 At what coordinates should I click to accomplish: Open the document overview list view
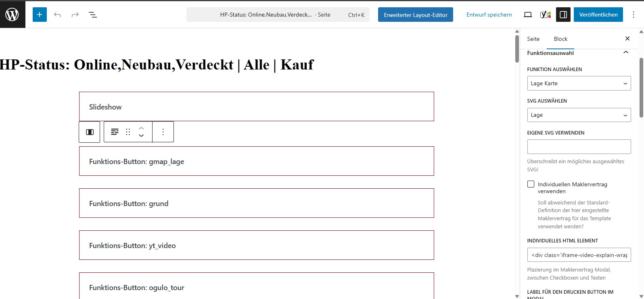coord(93,15)
